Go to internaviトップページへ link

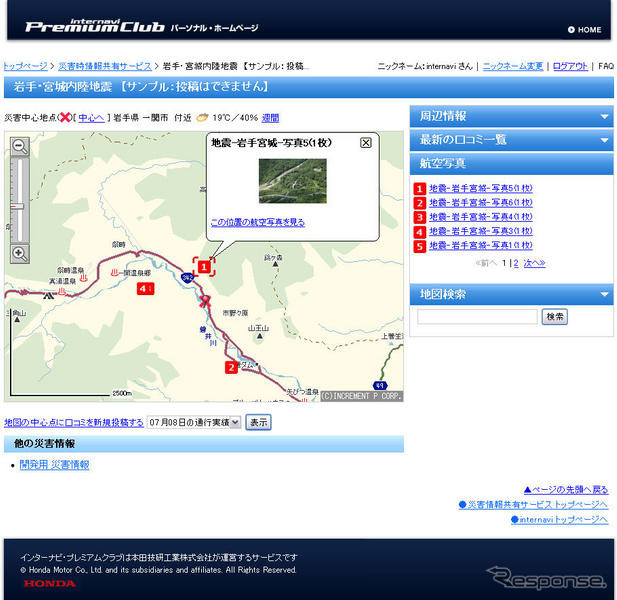559,520
